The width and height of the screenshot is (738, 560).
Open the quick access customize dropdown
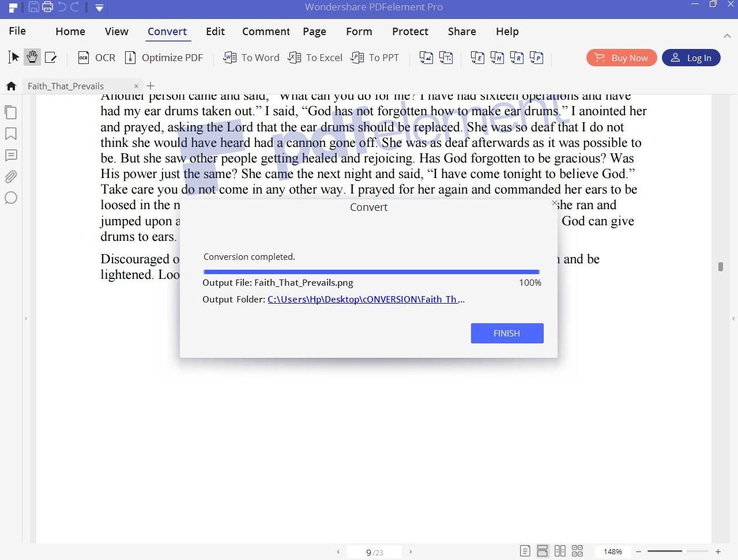click(99, 7)
